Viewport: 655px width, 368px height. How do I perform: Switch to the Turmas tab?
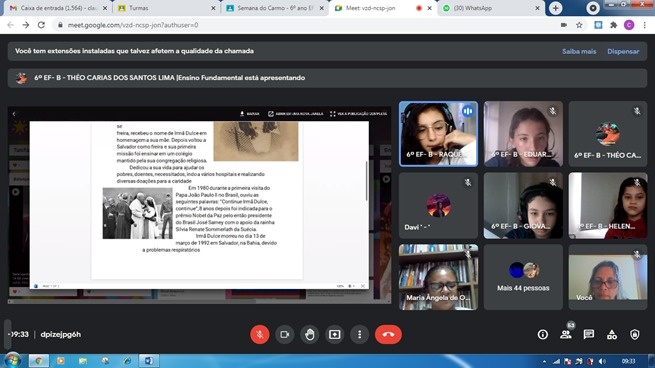coord(166,8)
